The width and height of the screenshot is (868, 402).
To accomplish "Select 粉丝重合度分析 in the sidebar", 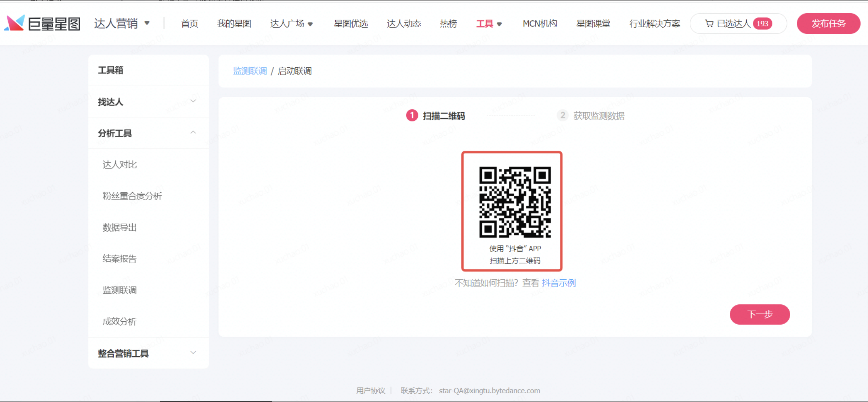I will pos(132,196).
